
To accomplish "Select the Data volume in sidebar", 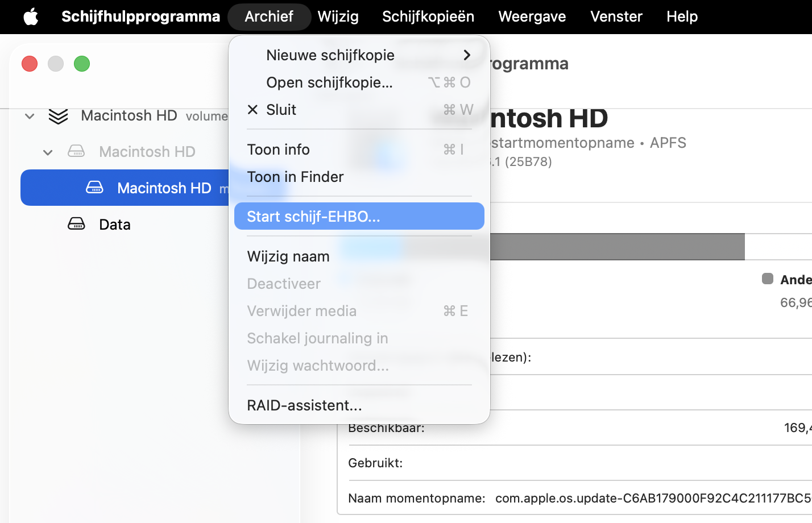I will (x=115, y=225).
